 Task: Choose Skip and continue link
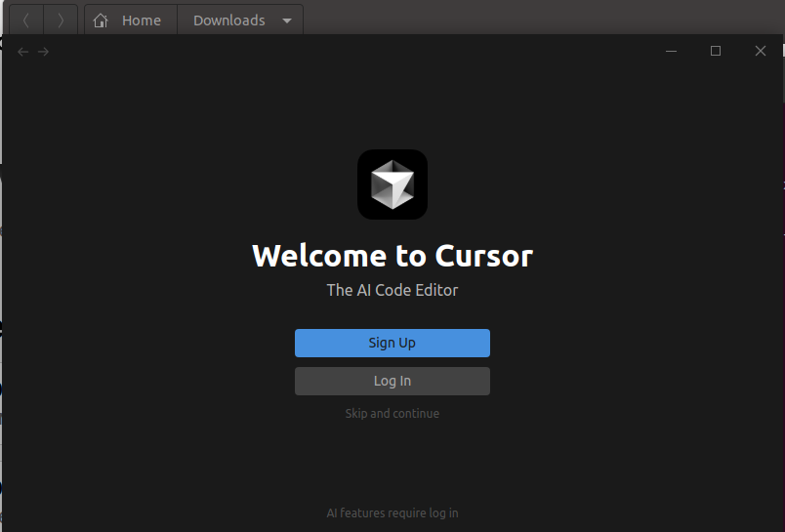pyautogui.click(x=392, y=413)
